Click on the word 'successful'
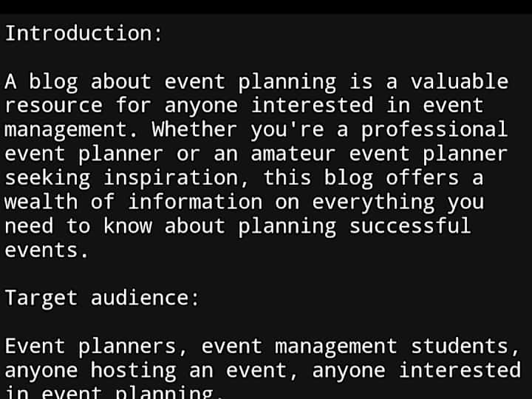 point(410,226)
